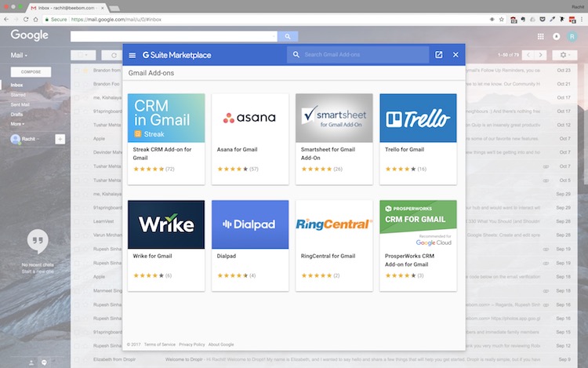Image resolution: width=588 pixels, height=368 pixels.
Task: Open the account avatar R
Action: (572, 36)
